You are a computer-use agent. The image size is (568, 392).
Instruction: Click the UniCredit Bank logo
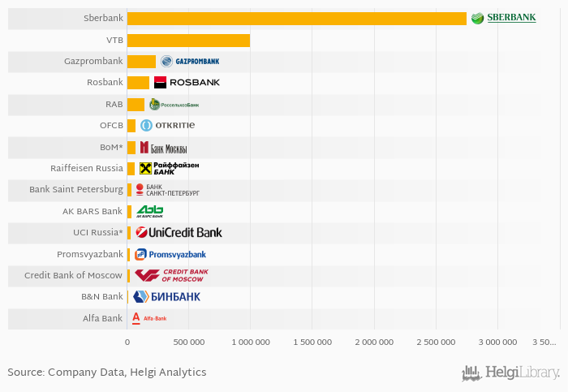(x=179, y=233)
